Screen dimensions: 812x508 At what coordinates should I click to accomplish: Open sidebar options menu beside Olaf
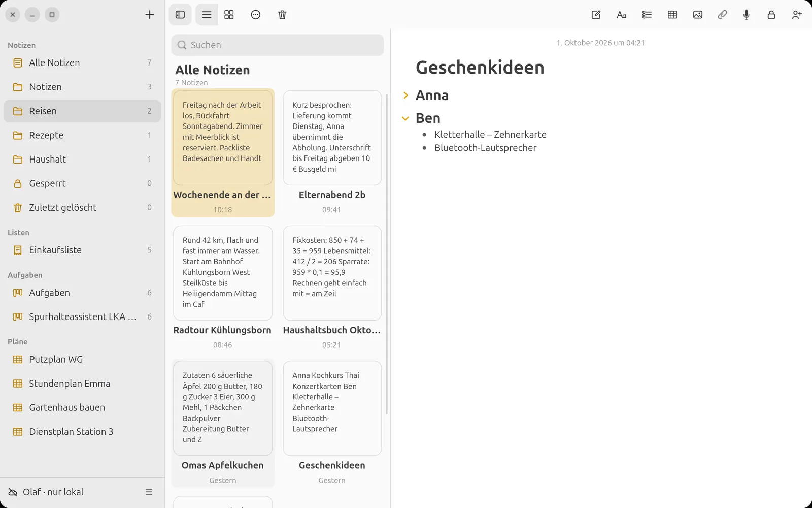[x=149, y=492]
